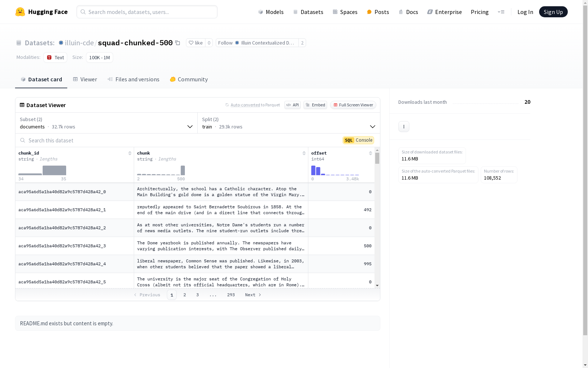The height and width of the screenshot is (368, 588).
Task: Open the Pricing page
Action: (480, 12)
